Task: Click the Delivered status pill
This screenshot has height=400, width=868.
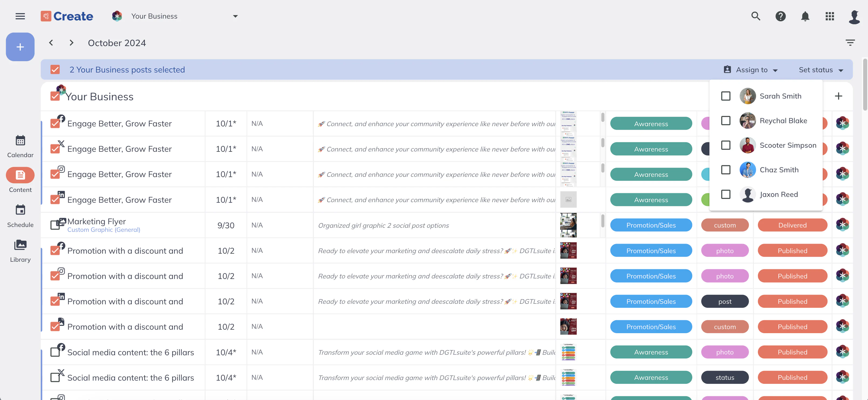Action: [x=792, y=225]
